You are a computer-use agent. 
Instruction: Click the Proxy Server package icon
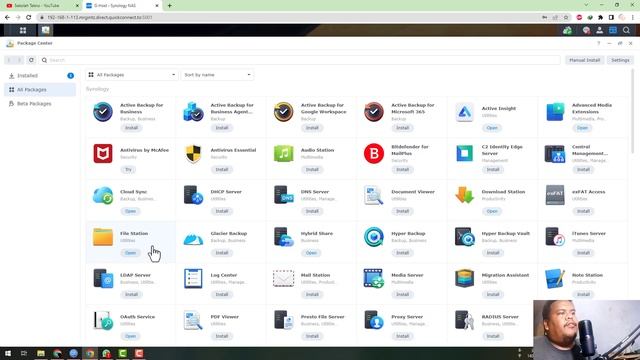pyautogui.click(x=374, y=320)
